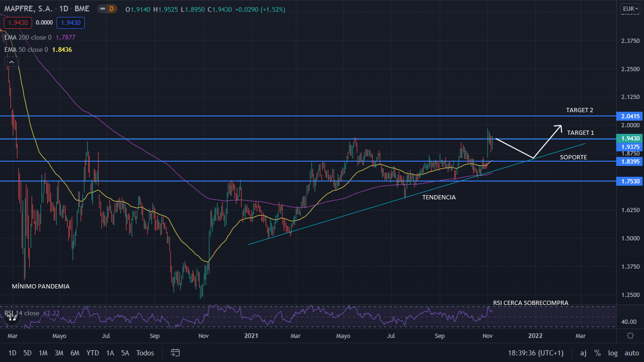Open chart settings gear icon
The width and height of the screenshot is (644, 362).
coord(630,336)
